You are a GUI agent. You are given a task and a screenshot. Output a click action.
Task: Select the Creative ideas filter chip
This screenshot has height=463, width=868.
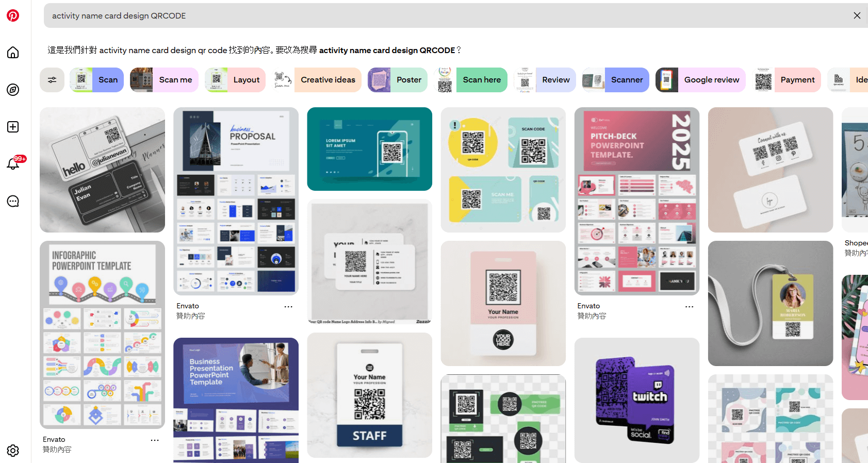click(x=317, y=80)
